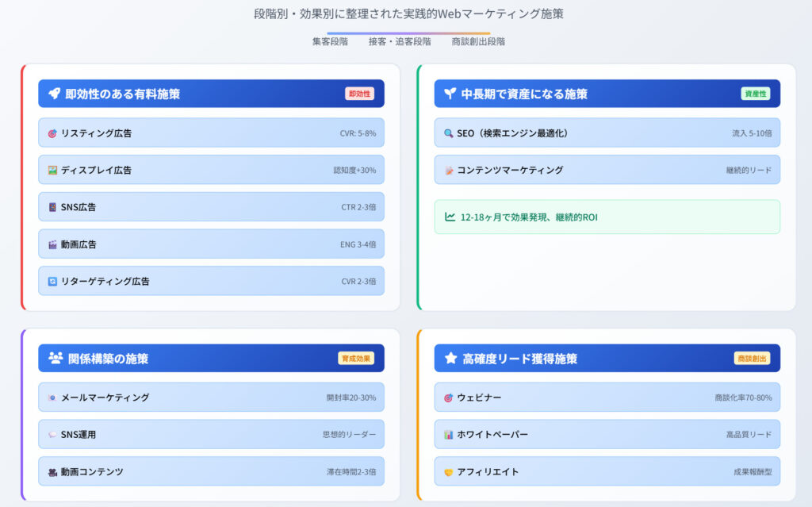Screen dimensions: 812x507
Task: Click the video icon beside 動画広告
Action: pos(53,244)
